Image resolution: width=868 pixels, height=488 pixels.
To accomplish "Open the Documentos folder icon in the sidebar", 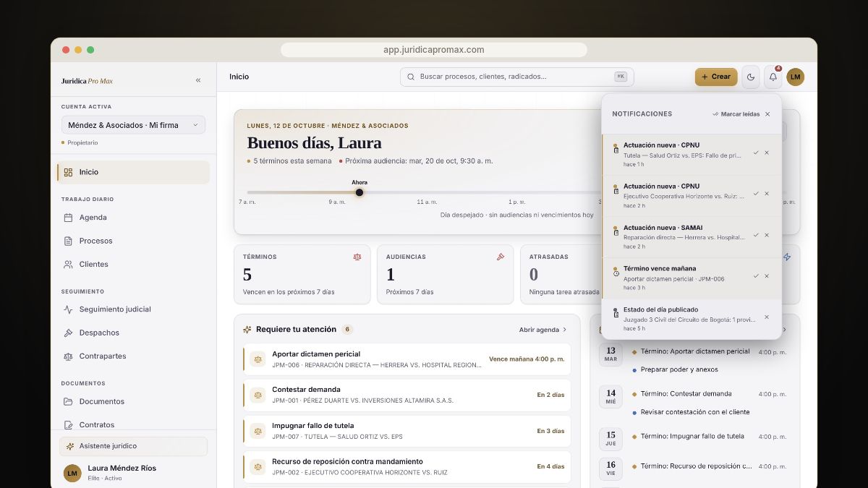I will click(68, 401).
